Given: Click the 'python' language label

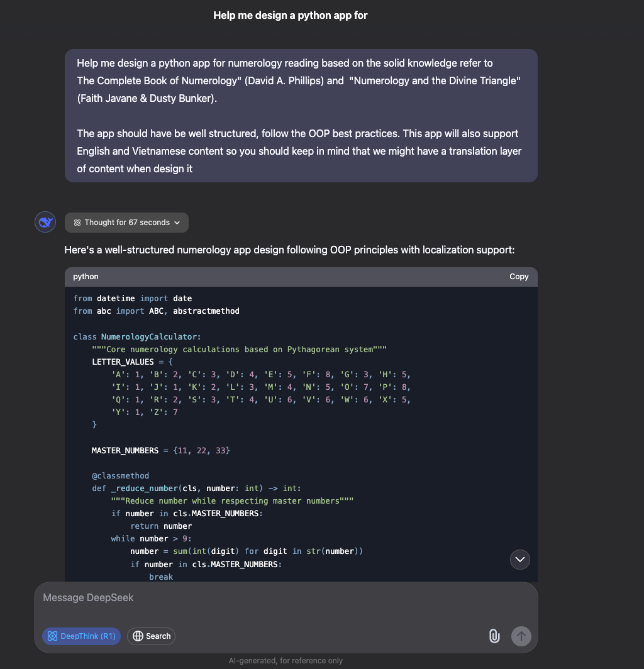Looking at the screenshot, I should click(x=86, y=277).
